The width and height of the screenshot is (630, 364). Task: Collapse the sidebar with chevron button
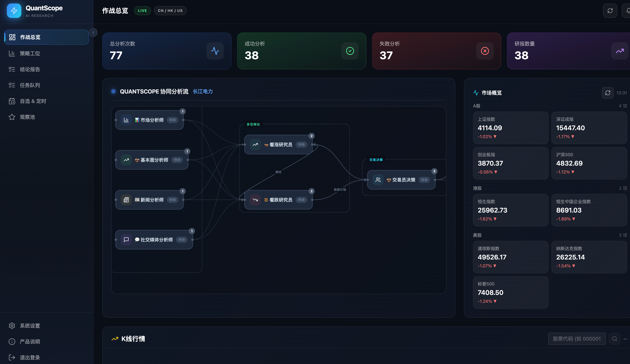[93, 32]
